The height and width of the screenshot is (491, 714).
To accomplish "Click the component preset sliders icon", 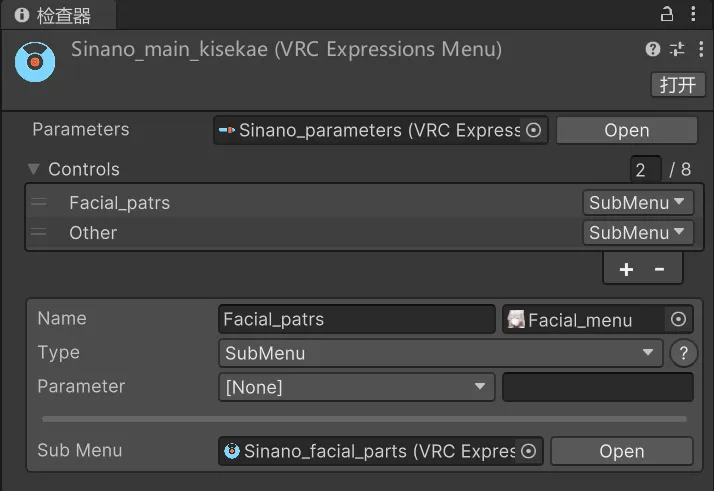I will coord(677,49).
